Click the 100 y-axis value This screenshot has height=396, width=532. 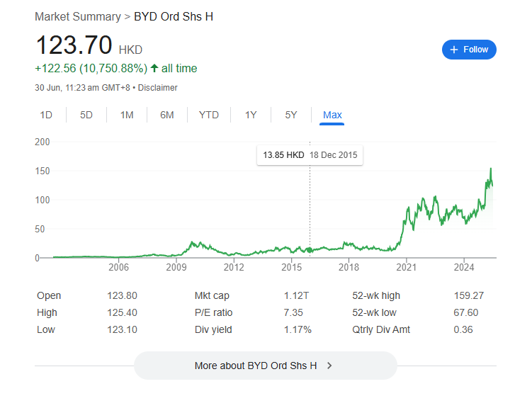click(42, 200)
